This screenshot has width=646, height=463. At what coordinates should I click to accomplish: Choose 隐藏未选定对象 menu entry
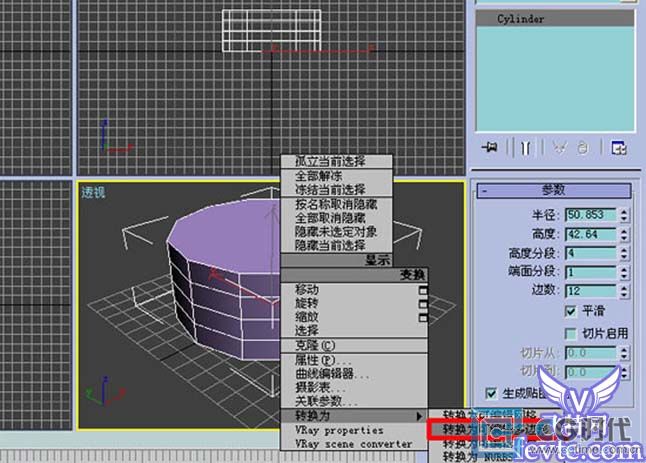(x=336, y=232)
